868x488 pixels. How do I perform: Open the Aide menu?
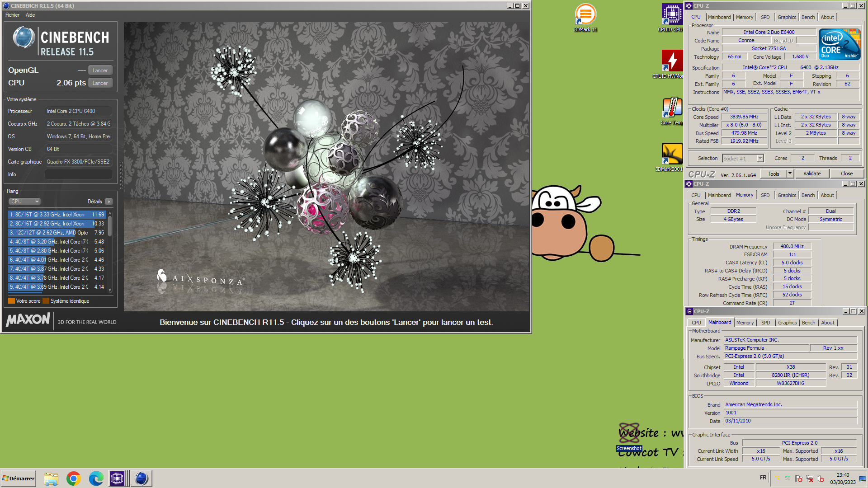pos(30,15)
